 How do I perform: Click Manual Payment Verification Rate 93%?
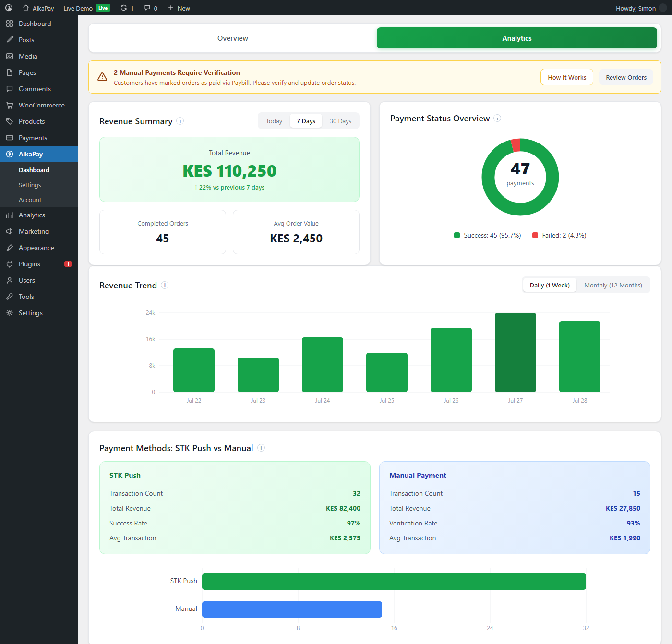coord(634,523)
